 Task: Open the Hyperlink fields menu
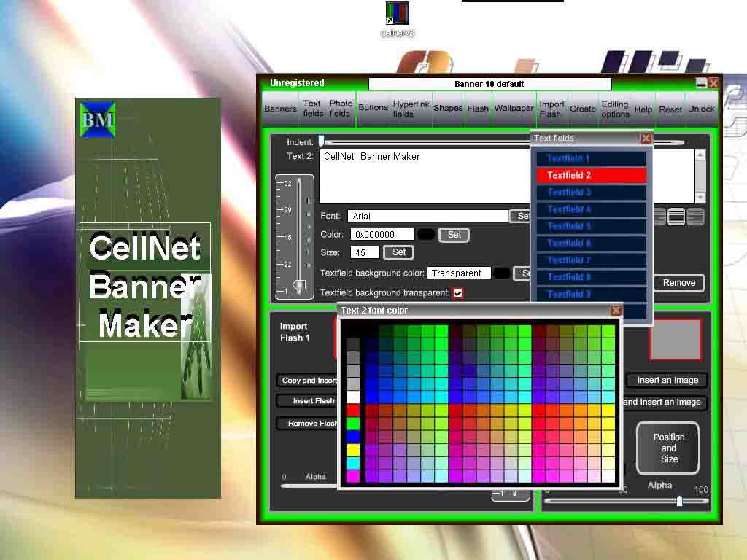(411, 109)
